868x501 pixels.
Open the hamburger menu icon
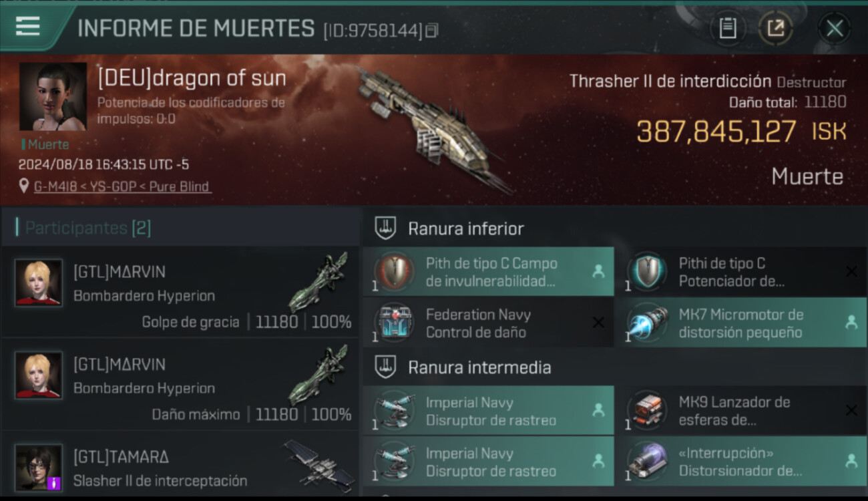pyautogui.click(x=27, y=26)
